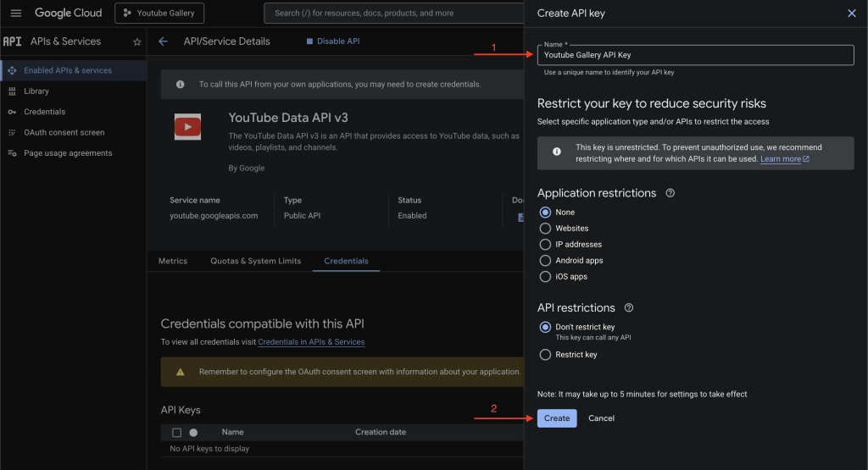Viewport: 868px width, 470px height.
Task: Choose the Restrict key radio option
Action: (x=545, y=355)
